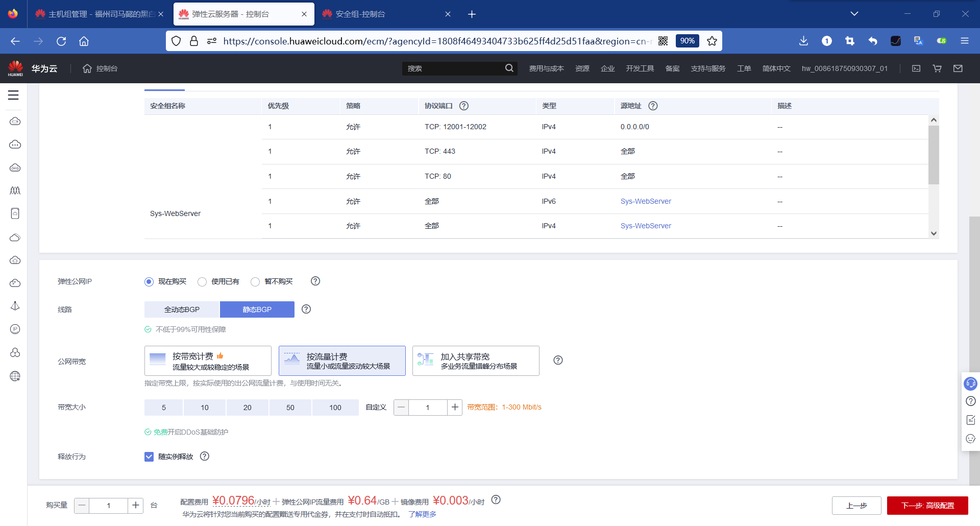This screenshot has height=526, width=980.
Task: Click the help icon beside 静态BGP
Action: pyautogui.click(x=306, y=309)
